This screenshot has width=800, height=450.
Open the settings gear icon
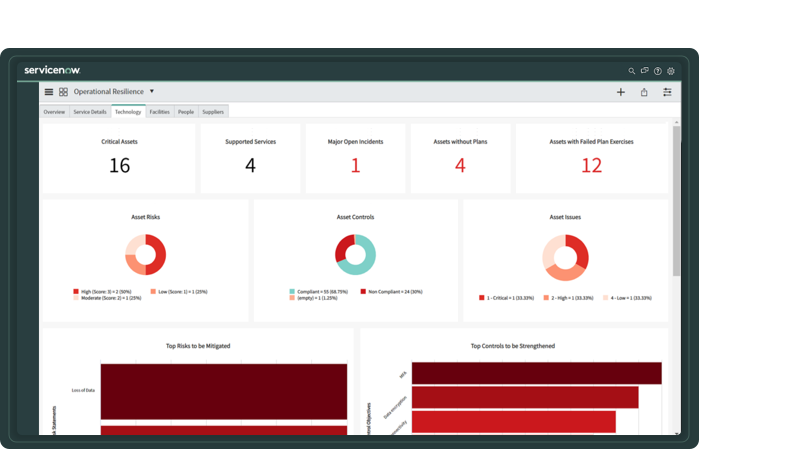[x=671, y=71]
